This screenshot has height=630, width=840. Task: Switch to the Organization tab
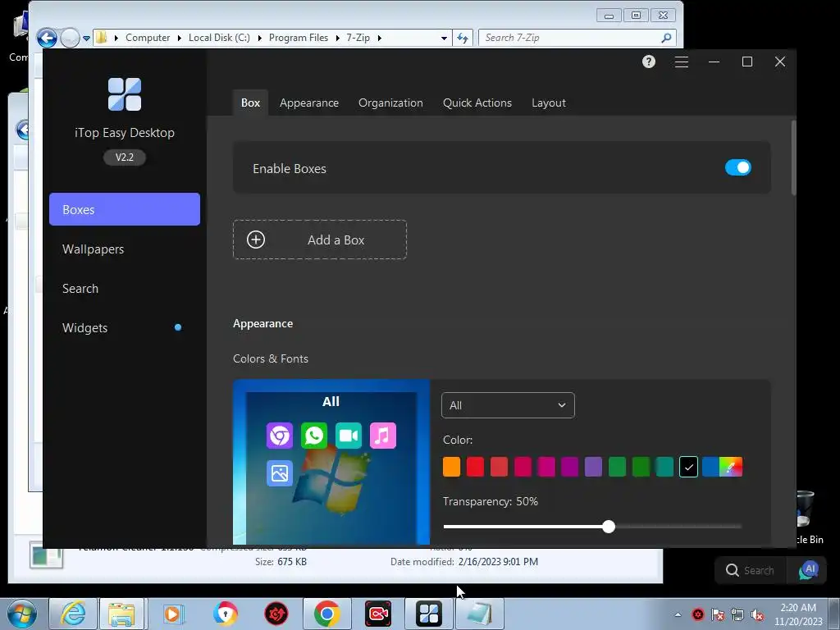(390, 103)
